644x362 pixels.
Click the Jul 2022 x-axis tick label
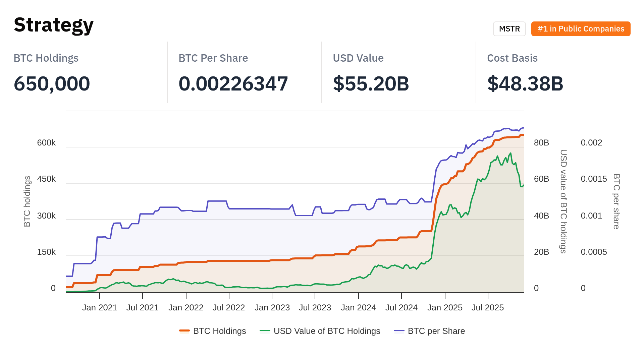[229, 307]
